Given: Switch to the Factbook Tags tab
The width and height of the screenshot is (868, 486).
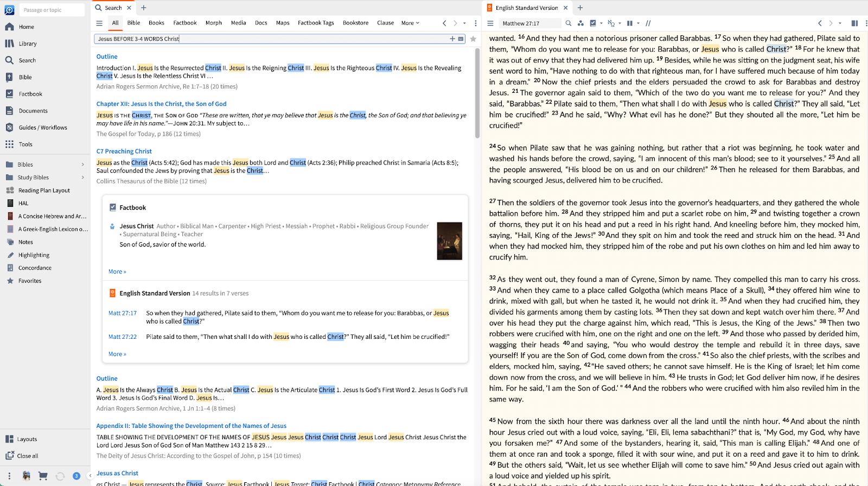Looking at the screenshot, I should point(316,23).
